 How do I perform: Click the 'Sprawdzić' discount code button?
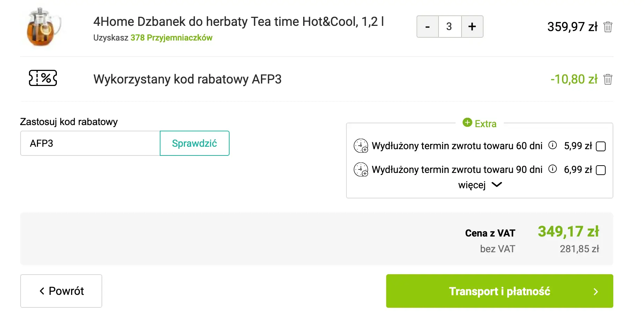point(194,143)
